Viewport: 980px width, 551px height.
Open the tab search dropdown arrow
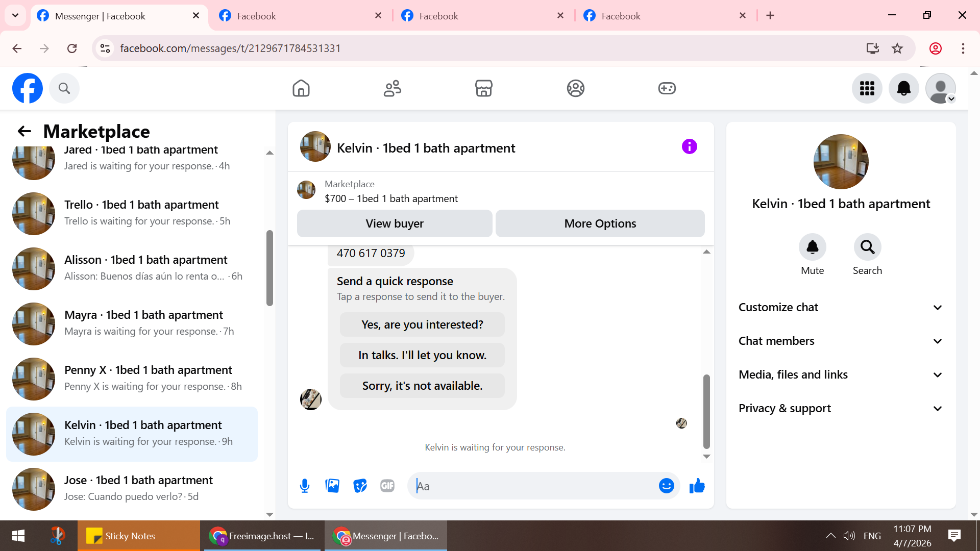point(15,15)
